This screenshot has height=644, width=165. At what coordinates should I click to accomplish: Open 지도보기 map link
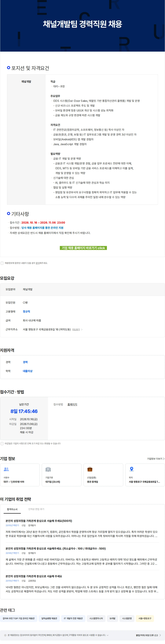coord(76,330)
